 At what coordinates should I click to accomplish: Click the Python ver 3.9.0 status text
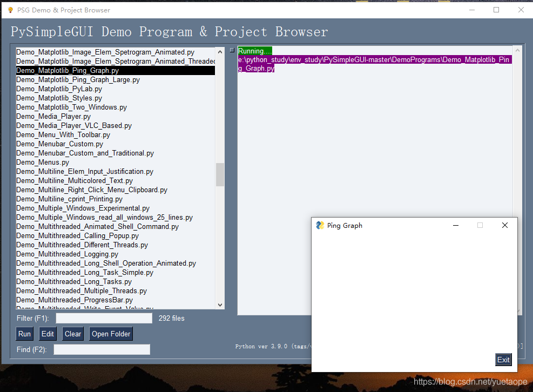coord(273,346)
